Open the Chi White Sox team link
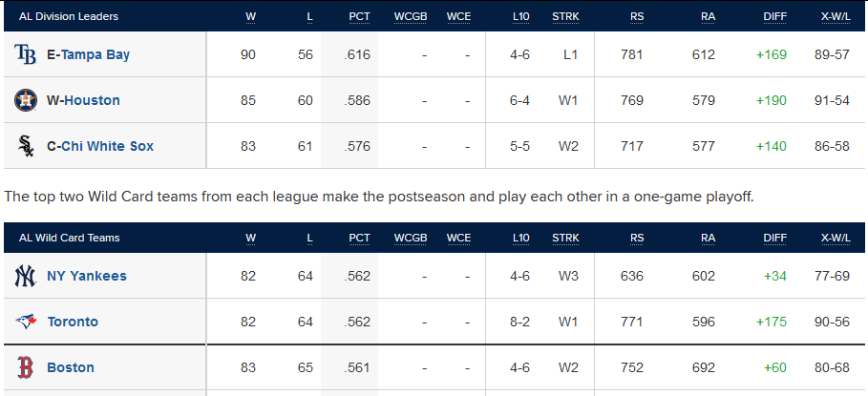 coord(107,147)
